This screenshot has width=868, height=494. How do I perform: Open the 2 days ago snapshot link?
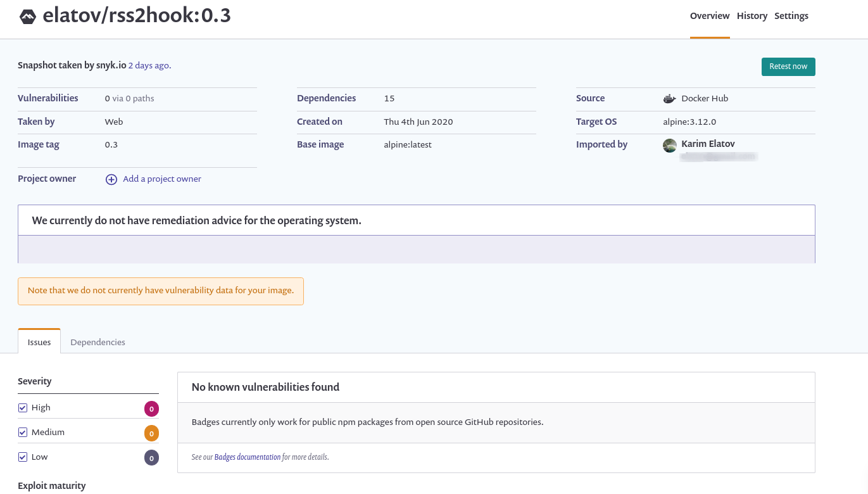(x=149, y=65)
